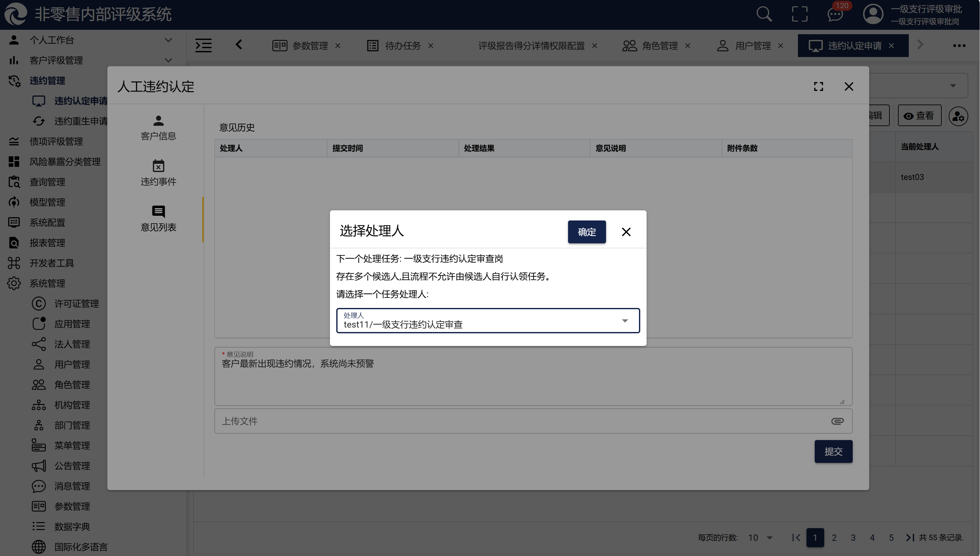The width and height of the screenshot is (980, 556).
Task: Click the paperclip attach icon
Action: (837, 421)
